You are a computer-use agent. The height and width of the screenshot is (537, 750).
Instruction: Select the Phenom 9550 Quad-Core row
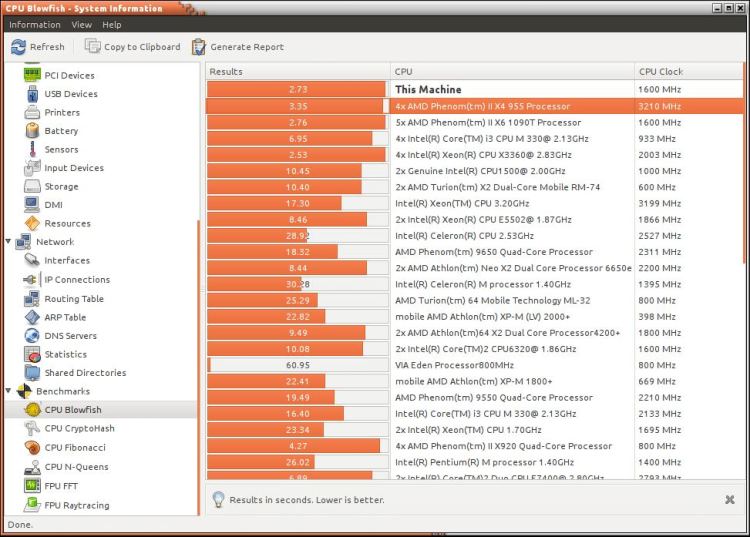(474, 397)
